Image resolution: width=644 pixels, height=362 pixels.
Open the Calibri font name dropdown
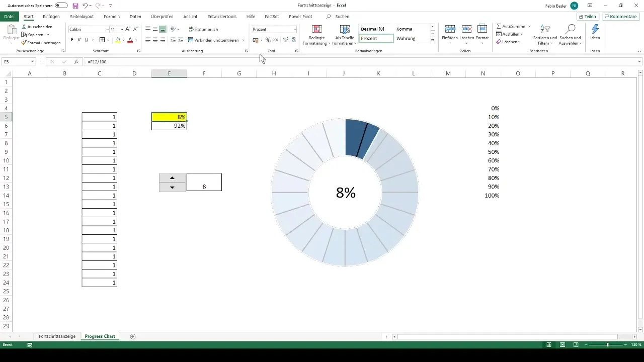pos(106,30)
